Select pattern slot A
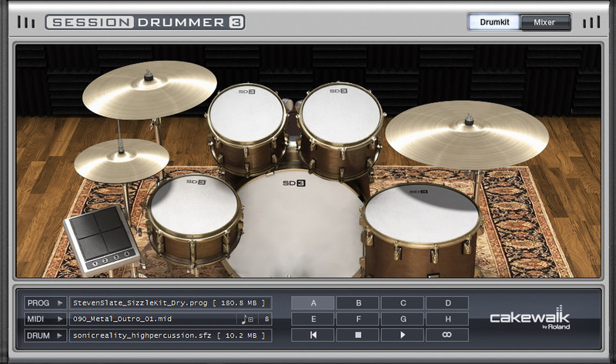Screen dimensions: 616x364 pyautogui.click(x=313, y=302)
